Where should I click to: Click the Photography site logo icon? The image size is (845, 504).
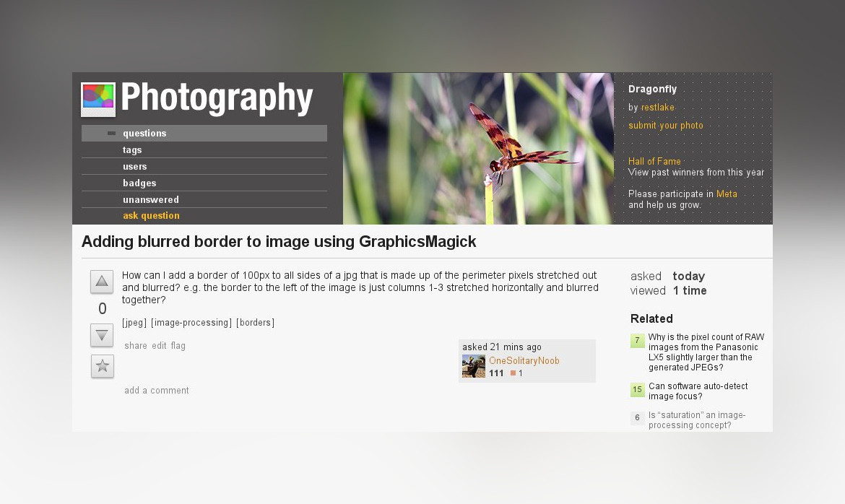click(98, 99)
